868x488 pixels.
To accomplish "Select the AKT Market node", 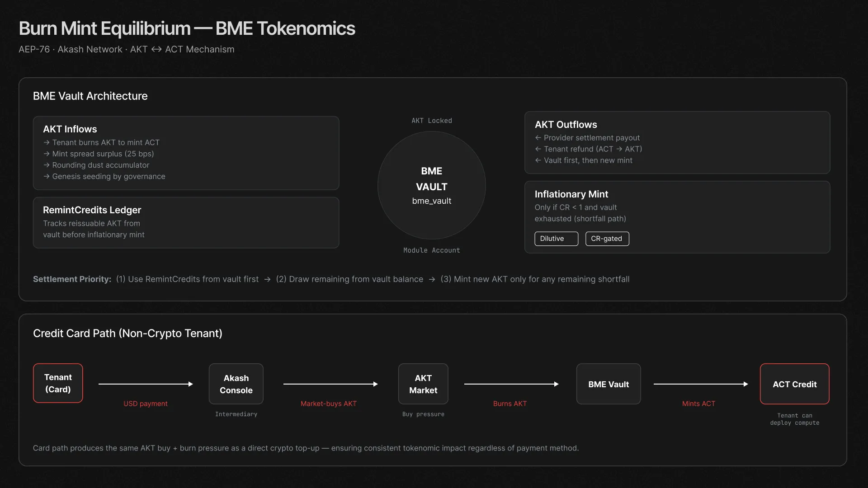I will coord(423,383).
